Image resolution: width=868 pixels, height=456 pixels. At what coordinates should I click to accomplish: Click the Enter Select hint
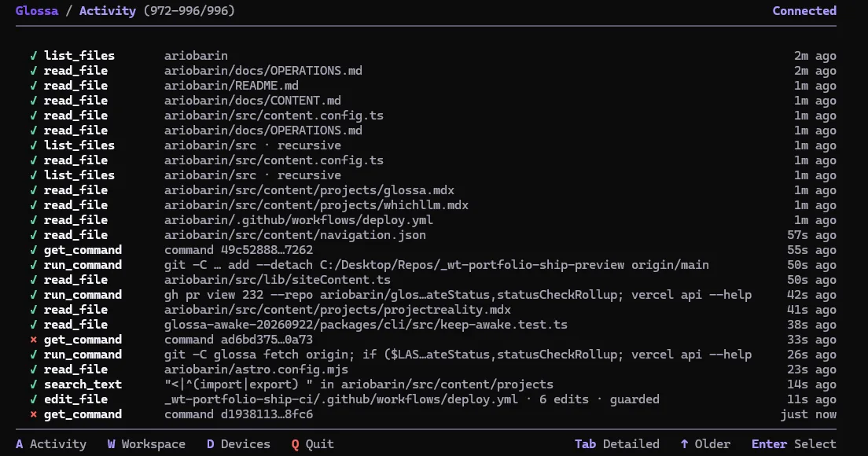[x=794, y=444]
